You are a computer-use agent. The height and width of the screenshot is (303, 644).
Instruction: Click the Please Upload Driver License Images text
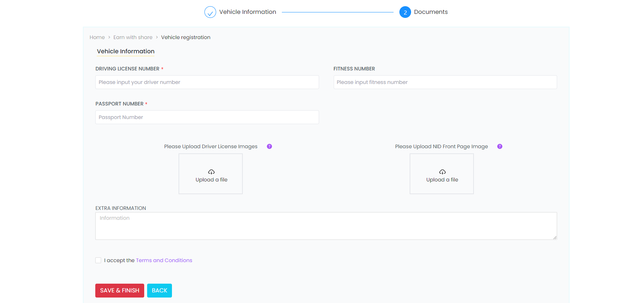pos(211,146)
